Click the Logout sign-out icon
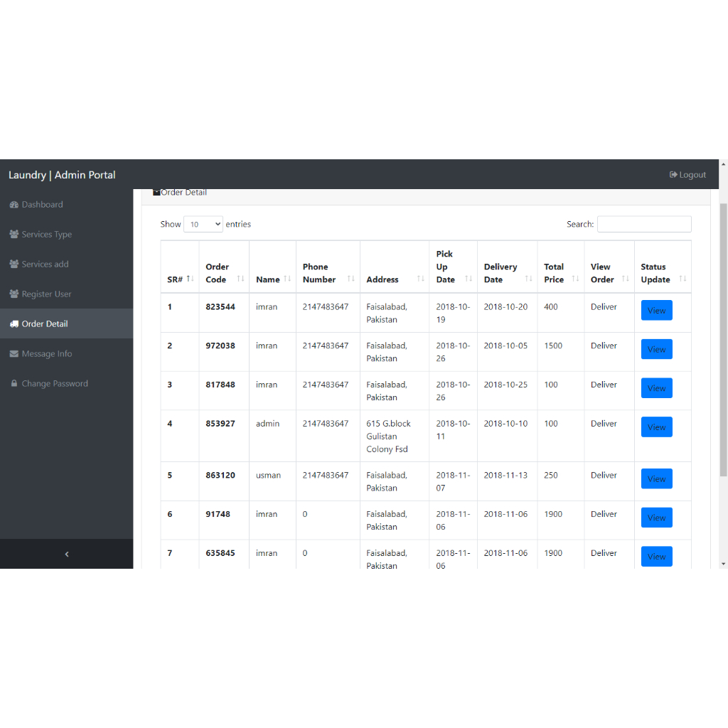Image resolution: width=728 pixels, height=728 pixels. 673,175
